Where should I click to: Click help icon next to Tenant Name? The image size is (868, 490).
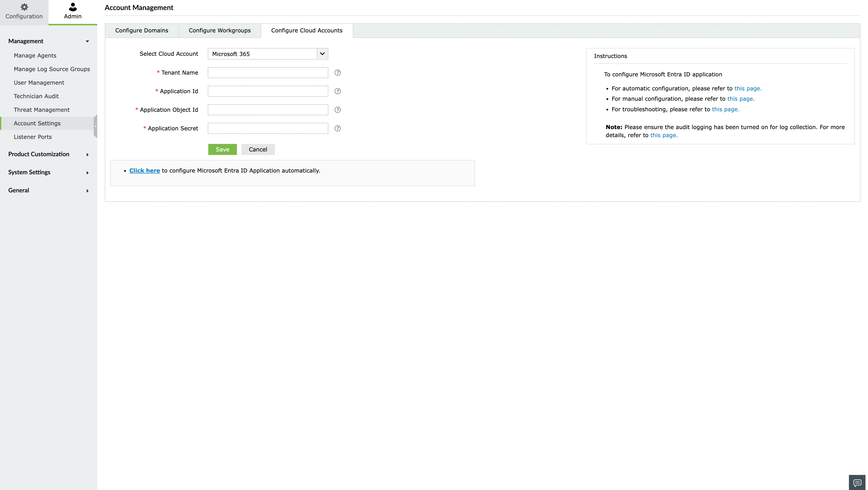(337, 73)
